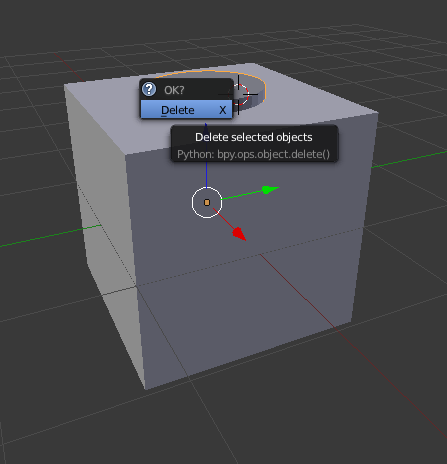Click the Delete selected objects tooltip text
447x464 pixels.
coord(254,137)
